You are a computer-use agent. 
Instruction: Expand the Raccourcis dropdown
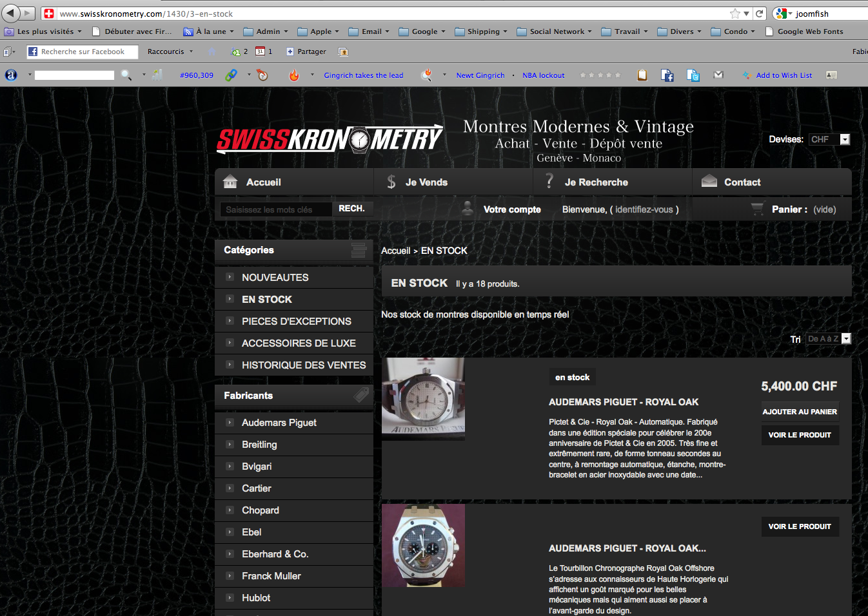tap(170, 52)
